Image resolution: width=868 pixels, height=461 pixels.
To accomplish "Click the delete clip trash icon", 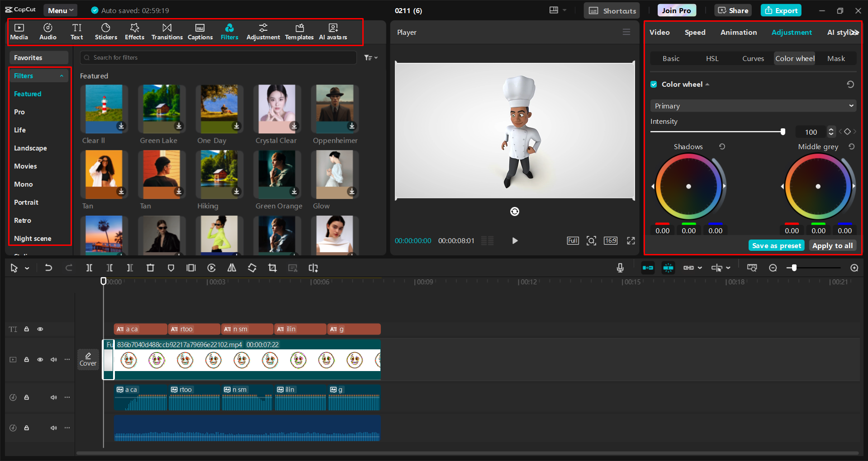I will click(x=150, y=268).
